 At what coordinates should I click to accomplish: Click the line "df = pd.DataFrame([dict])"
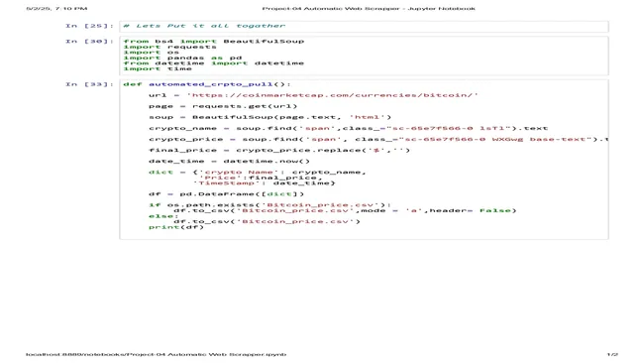226,194
